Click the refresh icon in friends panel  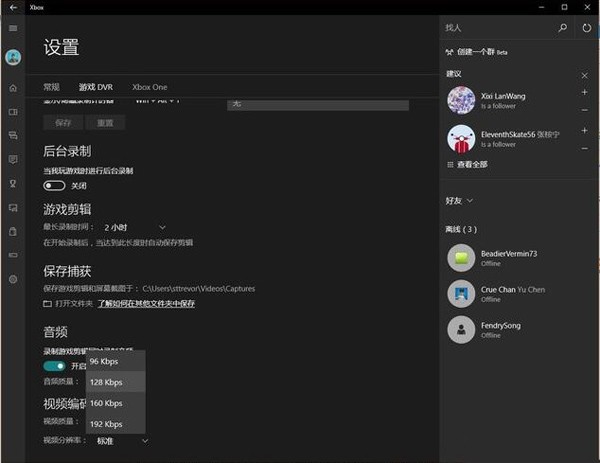point(587,28)
